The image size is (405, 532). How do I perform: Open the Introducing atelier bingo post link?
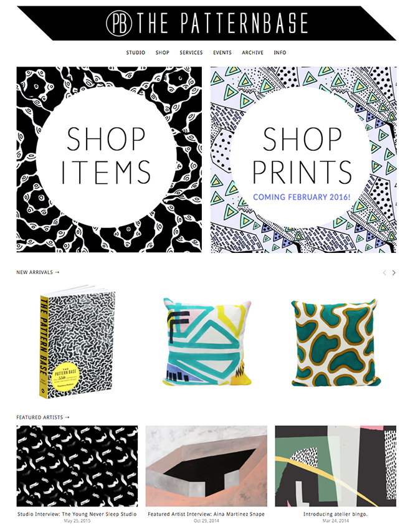pyautogui.click(x=335, y=514)
